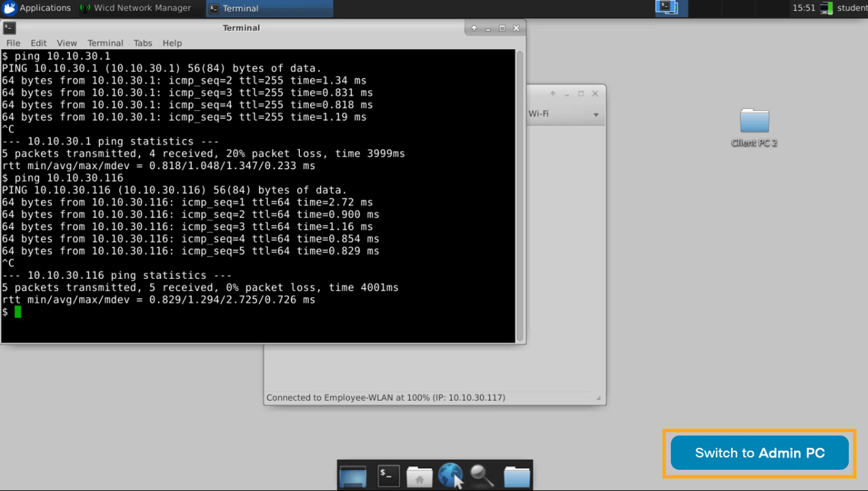This screenshot has height=491, width=868.
Task: Click the show desktop dock icon
Action: (x=353, y=477)
